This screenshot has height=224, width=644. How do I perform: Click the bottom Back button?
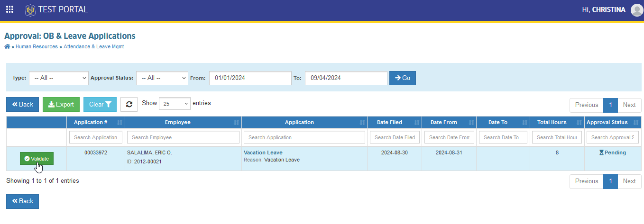[22, 201]
